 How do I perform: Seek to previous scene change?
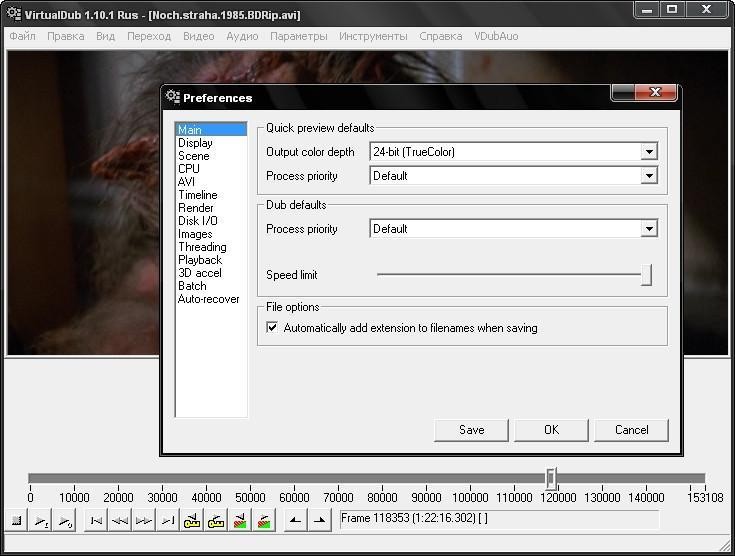(x=240, y=520)
